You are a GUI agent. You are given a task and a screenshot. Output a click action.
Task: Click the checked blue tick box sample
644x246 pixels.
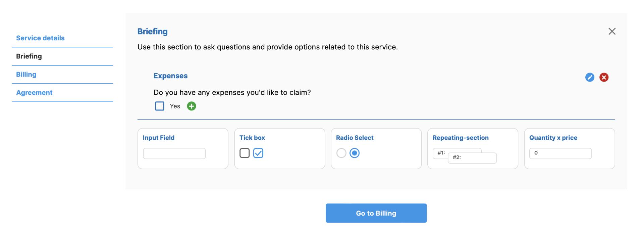pos(258,153)
